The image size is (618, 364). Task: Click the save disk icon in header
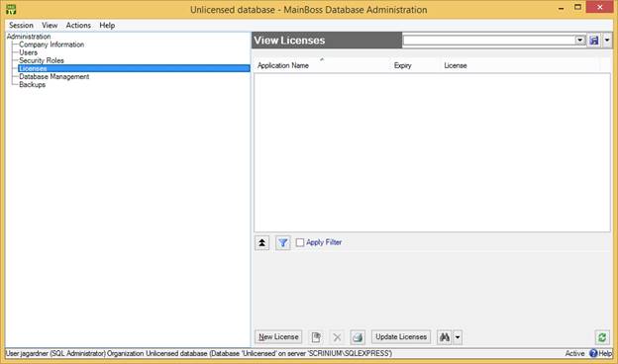[594, 41]
